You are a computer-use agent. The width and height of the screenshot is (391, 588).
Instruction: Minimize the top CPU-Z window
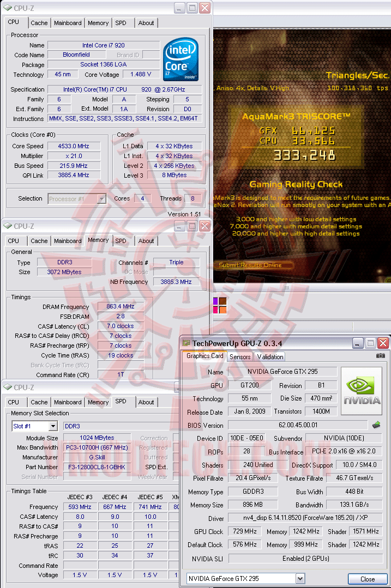[179, 8]
